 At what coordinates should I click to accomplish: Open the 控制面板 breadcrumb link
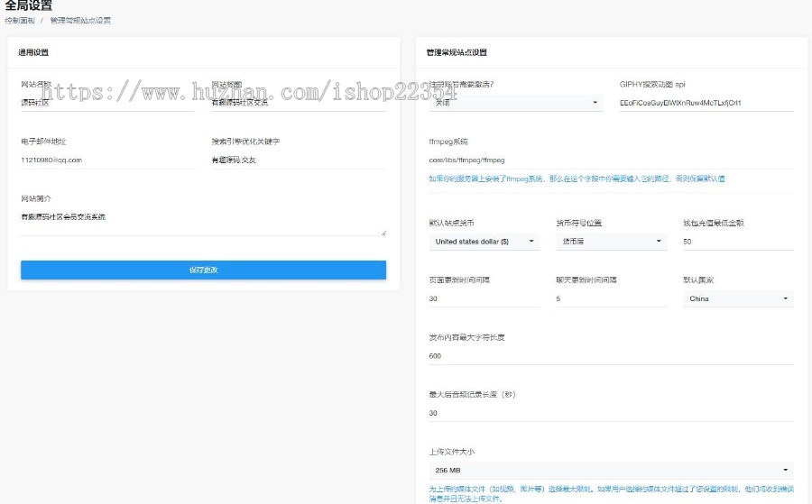[20, 21]
